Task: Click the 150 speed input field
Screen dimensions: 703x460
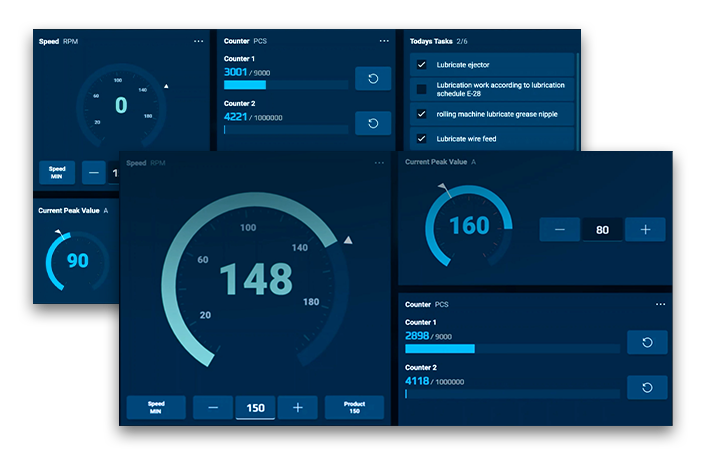Action: tap(256, 408)
